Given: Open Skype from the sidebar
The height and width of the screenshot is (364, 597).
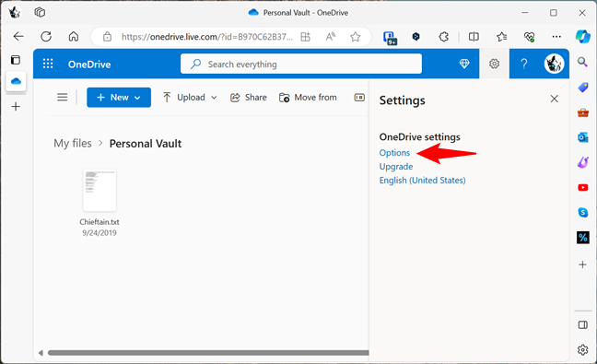Looking at the screenshot, I should [583, 213].
